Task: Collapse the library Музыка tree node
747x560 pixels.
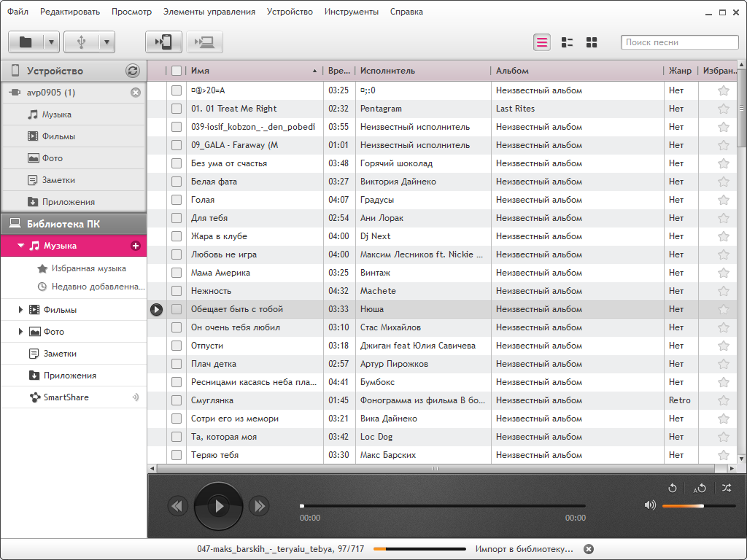Action: [20, 246]
